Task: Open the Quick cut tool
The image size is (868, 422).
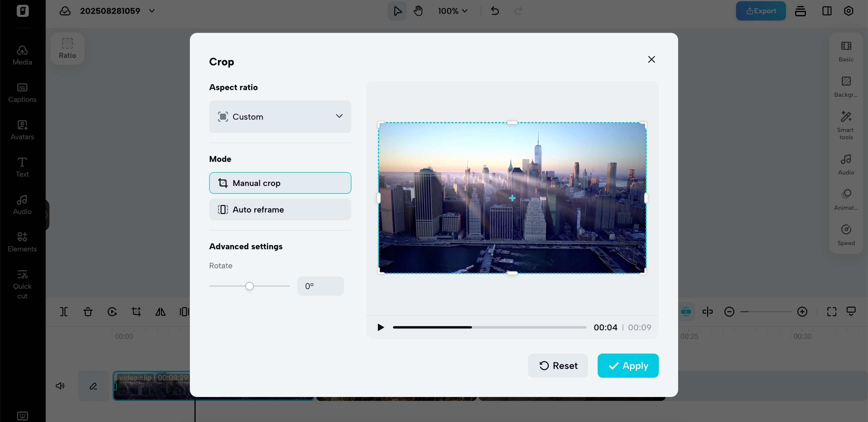Action: click(22, 284)
